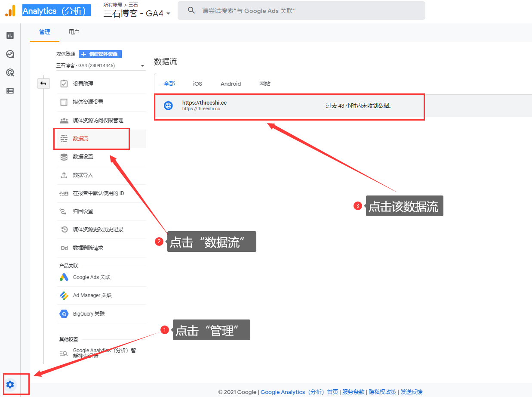Image resolution: width=532 pixels, height=397 pixels.
Task: Click the 发送反馈 footer link
Action: (x=411, y=392)
